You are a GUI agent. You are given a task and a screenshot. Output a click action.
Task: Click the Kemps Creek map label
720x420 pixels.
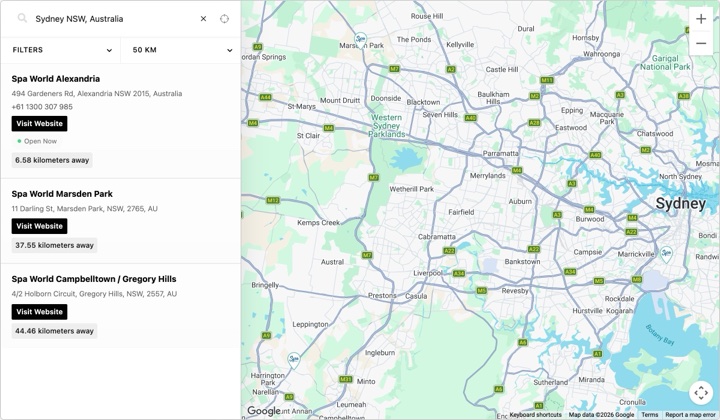[318, 223]
